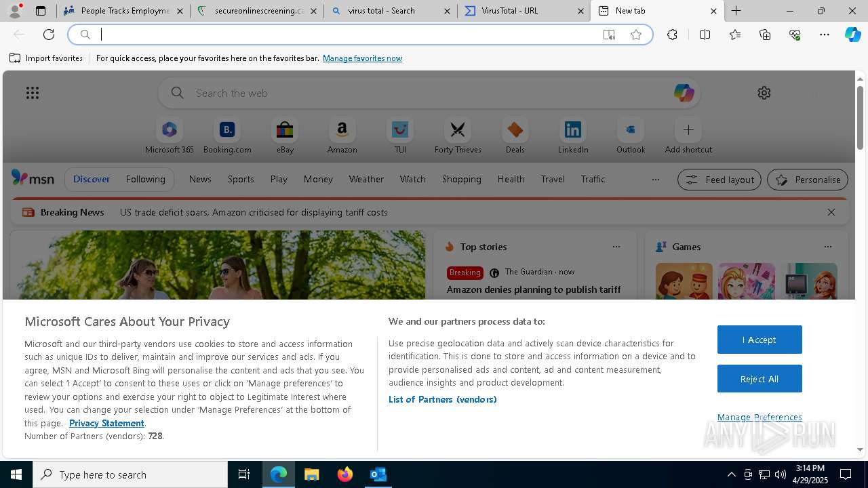Open Travel in MSN navigation

[553, 179]
